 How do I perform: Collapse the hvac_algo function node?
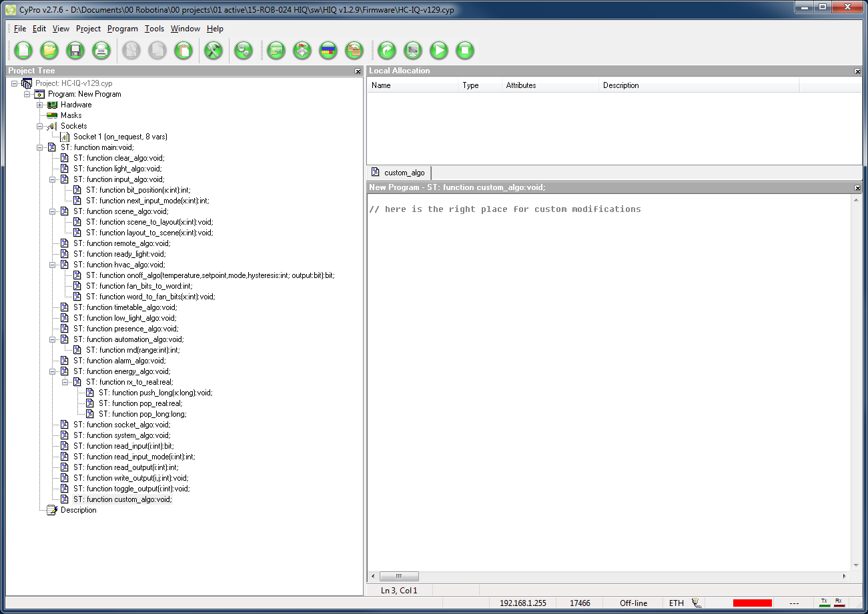[53, 265]
